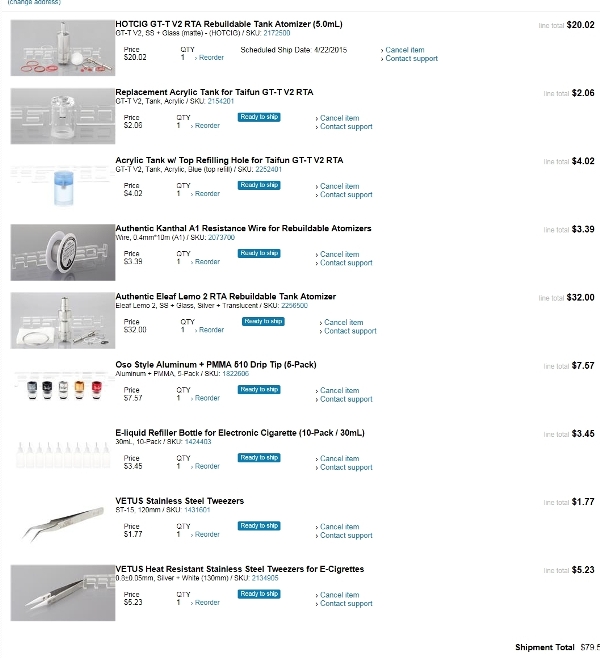Click the change address link
The image size is (600, 658).
point(34,2)
